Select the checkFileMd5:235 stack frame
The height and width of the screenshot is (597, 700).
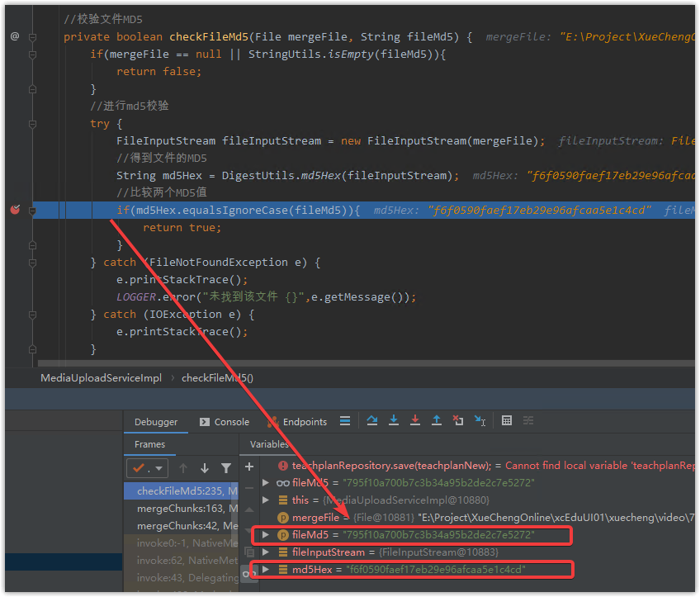[181, 491]
